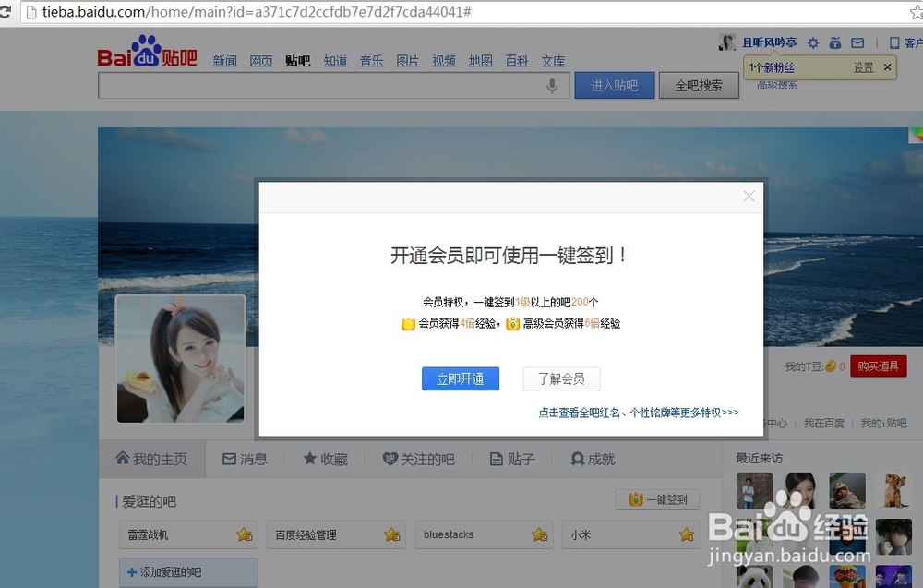
Task: Open 新闻 in the top navigation
Action: [x=225, y=61]
